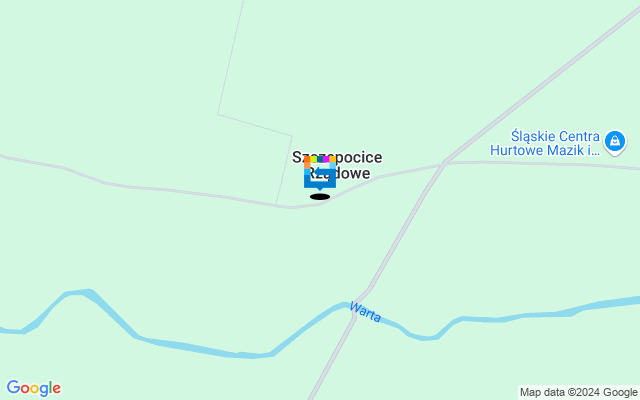This screenshot has width=640, height=400.
Task: Click the magenta square atop the marker
Action: point(326,159)
